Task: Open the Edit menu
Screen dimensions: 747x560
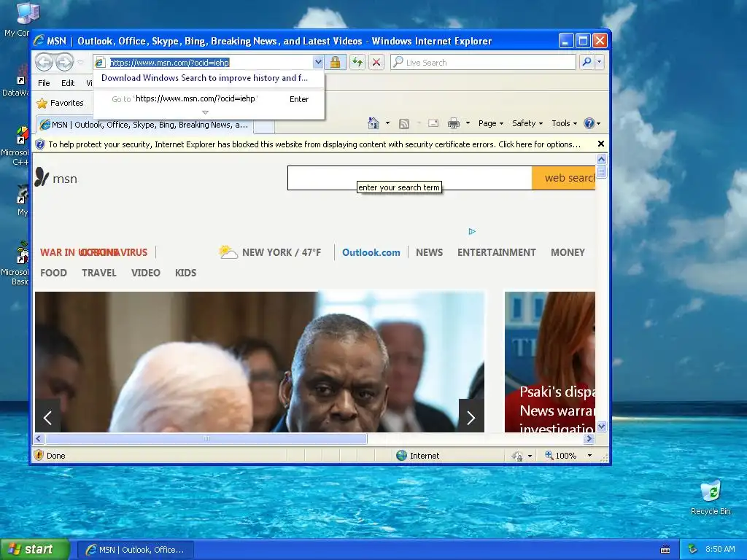Action: pos(68,83)
